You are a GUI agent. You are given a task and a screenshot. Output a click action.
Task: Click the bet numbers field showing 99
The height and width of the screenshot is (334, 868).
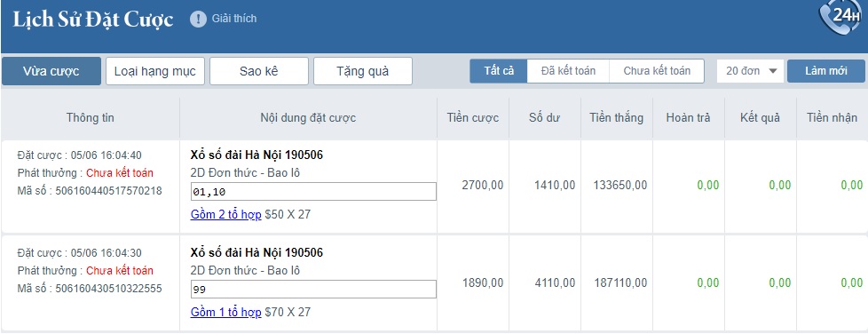[x=313, y=289]
